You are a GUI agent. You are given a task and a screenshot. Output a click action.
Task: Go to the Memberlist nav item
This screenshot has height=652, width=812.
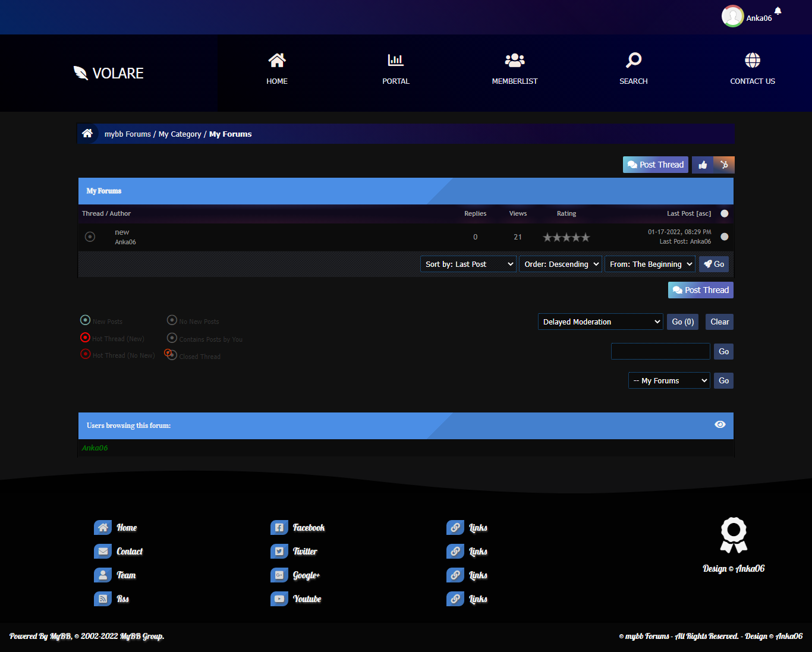coord(515,69)
